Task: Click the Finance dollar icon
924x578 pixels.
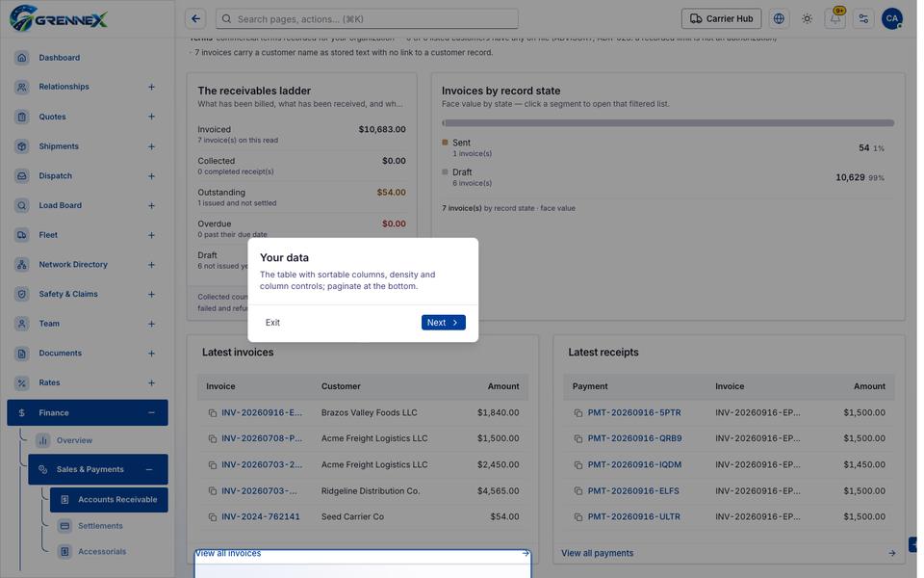Action: point(22,413)
